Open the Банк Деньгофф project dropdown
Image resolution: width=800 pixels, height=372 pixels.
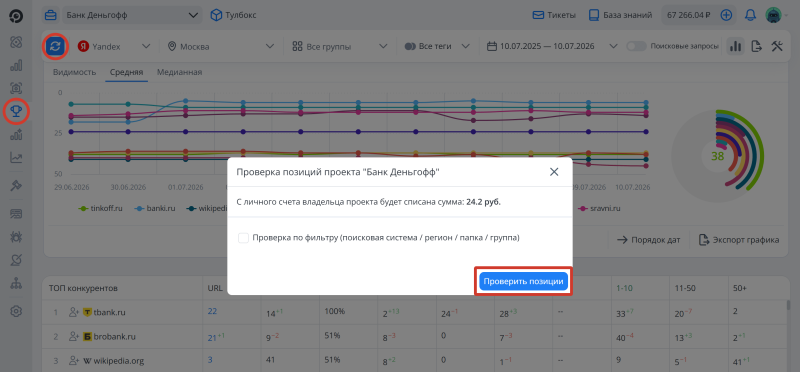[131, 15]
